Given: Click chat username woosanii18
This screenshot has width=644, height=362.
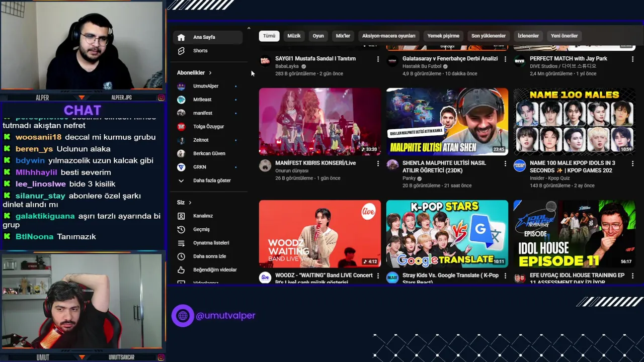Looking at the screenshot, I should [38, 137].
